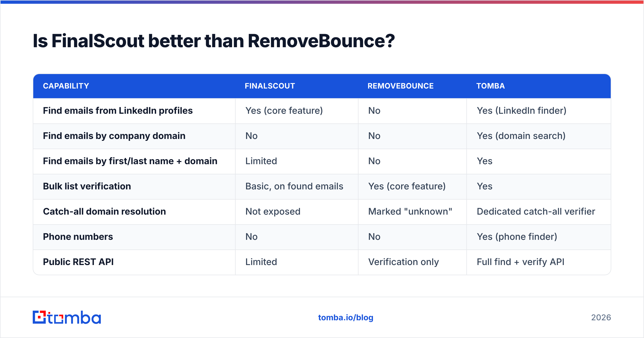Click 'Marked "unknown"' cell

pos(410,211)
